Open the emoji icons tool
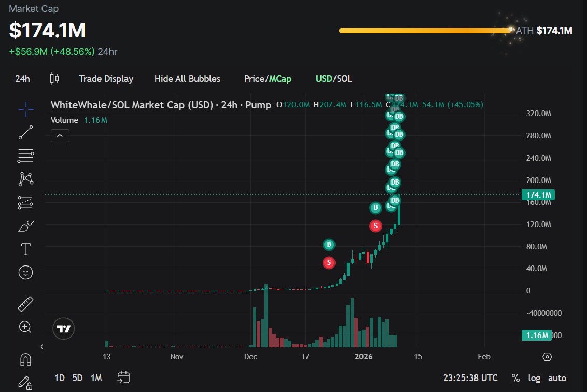 [x=26, y=273]
